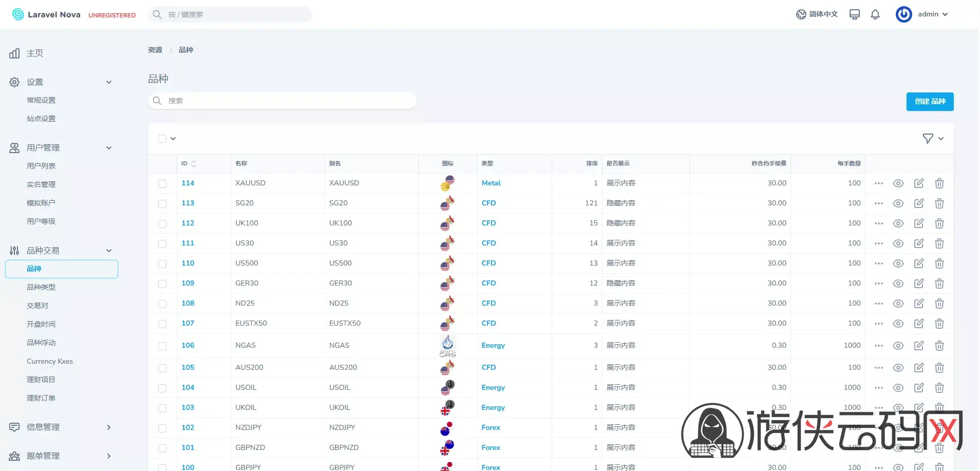Go to Currency Kxes menu item
Image resolution: width=980 pixels, height=471 pixels.
coord(50,361)
